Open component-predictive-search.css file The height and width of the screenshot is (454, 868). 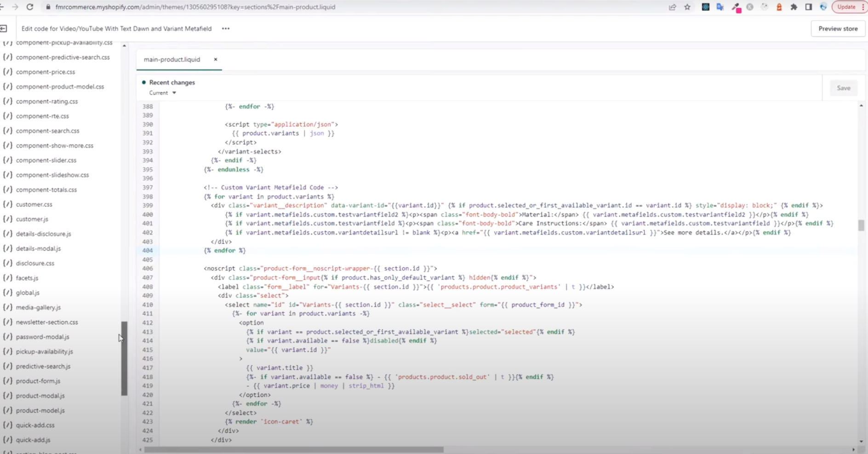point(63,57)
